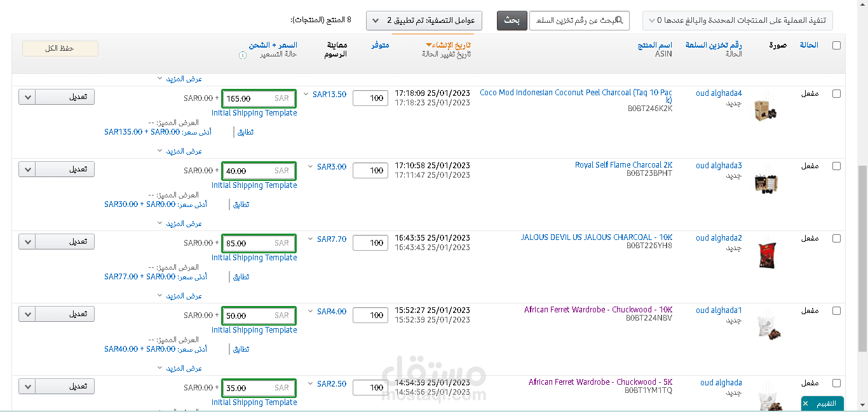Click تعديل for the Chuckwood 10K row
The image size is (868, 412).
tap(65, 314)
